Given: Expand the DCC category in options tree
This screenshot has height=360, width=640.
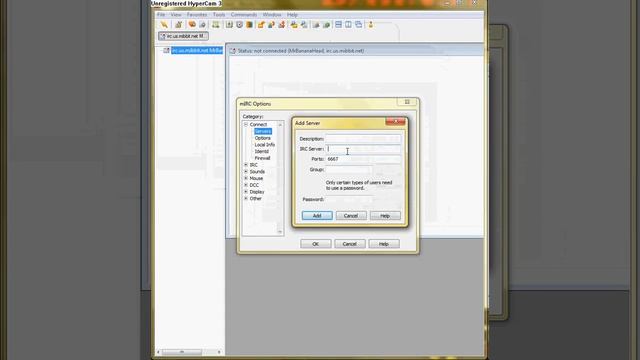Looking at the screenshot, I should (246, 185).
